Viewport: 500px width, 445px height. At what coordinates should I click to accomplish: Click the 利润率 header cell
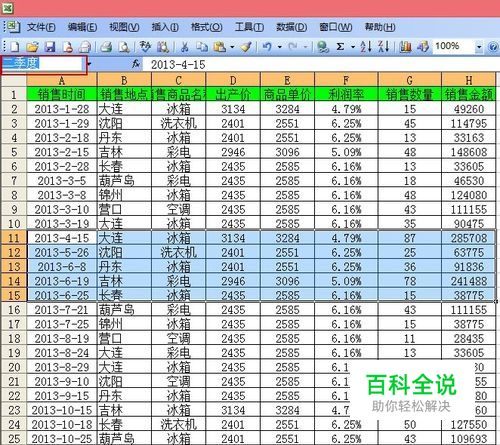point(346,94)
